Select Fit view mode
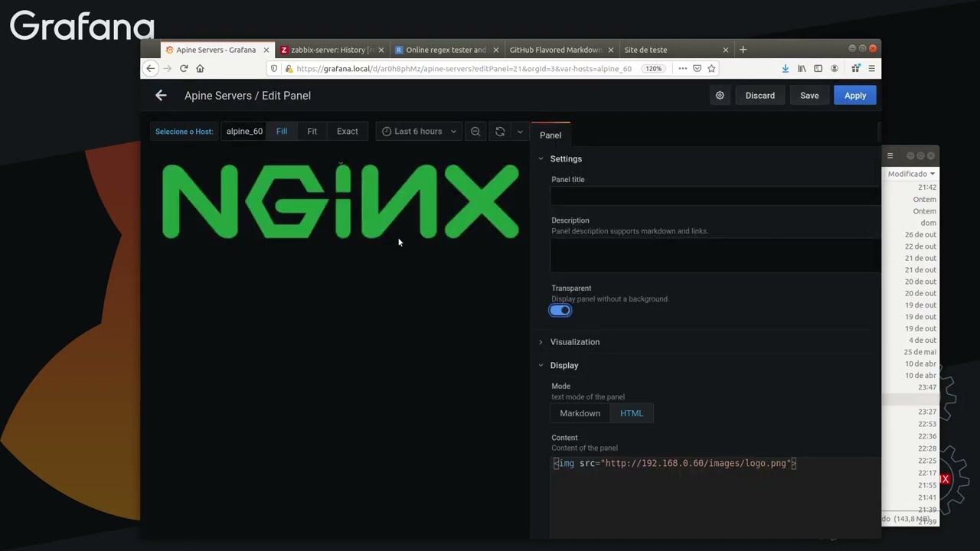This screenshot has width=980, height=551. click(x=312, y=132)
